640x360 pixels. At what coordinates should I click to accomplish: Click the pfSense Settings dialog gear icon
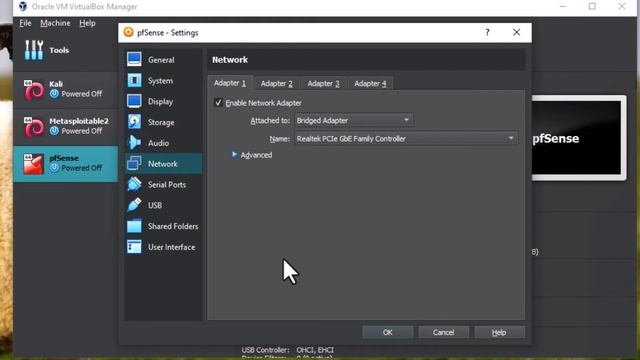click(x=129, y=32)
